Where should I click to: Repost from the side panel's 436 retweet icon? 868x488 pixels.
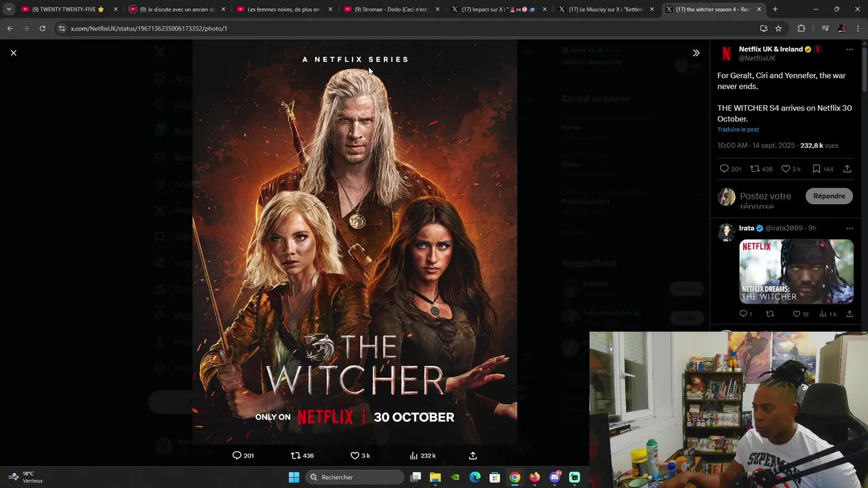pyautogui.click(x=754, y=169)
